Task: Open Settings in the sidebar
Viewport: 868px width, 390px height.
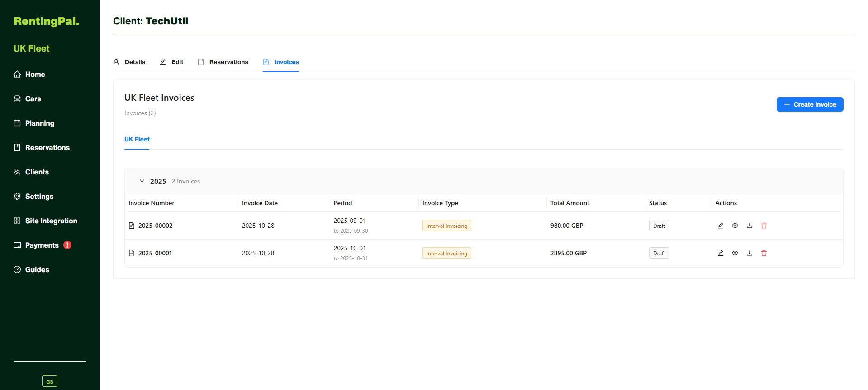Action: (x=33, y=196)
